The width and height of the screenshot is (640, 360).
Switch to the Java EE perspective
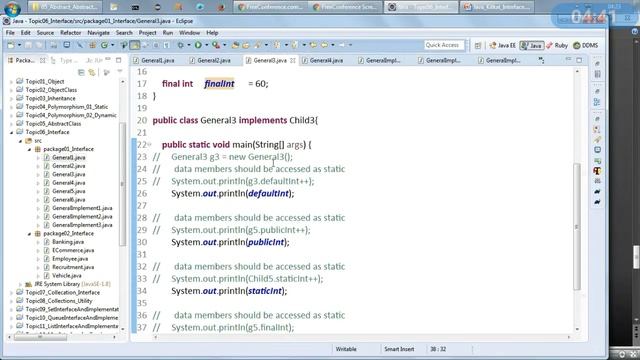click(502, 46)
